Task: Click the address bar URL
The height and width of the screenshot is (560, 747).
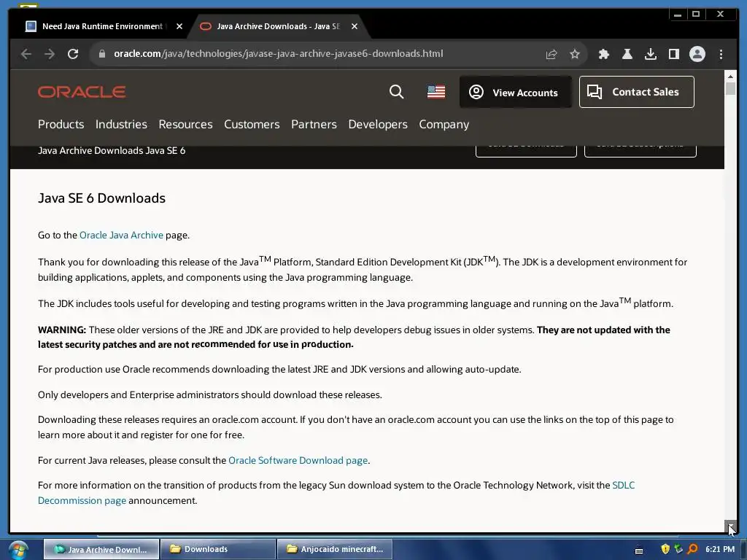Action: (278, 54)
